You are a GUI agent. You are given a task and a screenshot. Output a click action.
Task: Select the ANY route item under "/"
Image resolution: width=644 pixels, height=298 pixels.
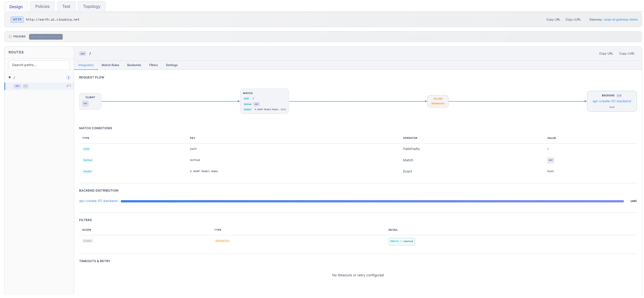click(39, 86)
